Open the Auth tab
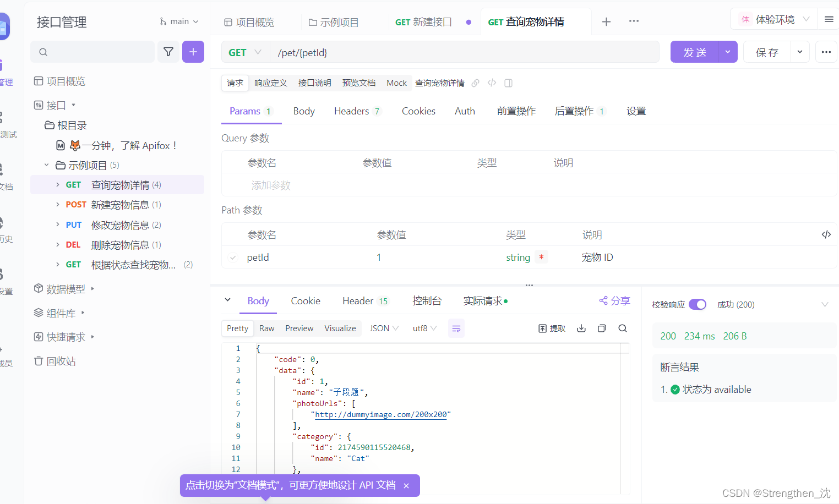The image size is (839, 504). click(x=465, y=111)
